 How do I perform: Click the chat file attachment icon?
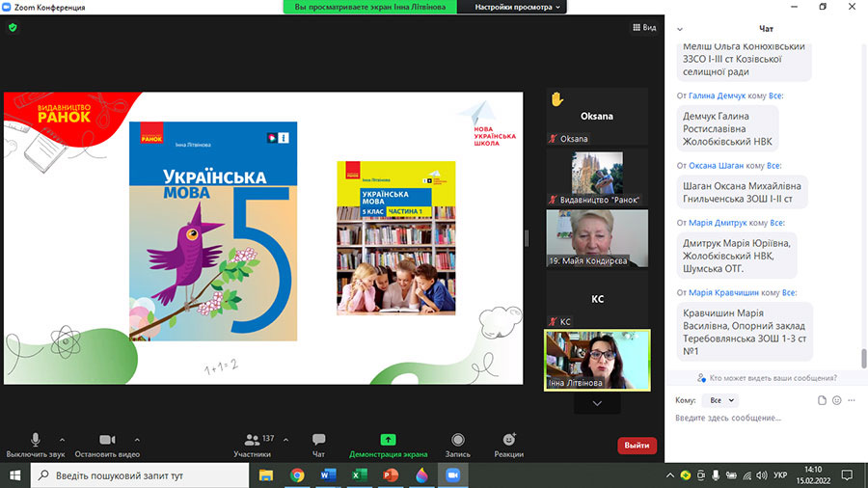pos(822,400)
